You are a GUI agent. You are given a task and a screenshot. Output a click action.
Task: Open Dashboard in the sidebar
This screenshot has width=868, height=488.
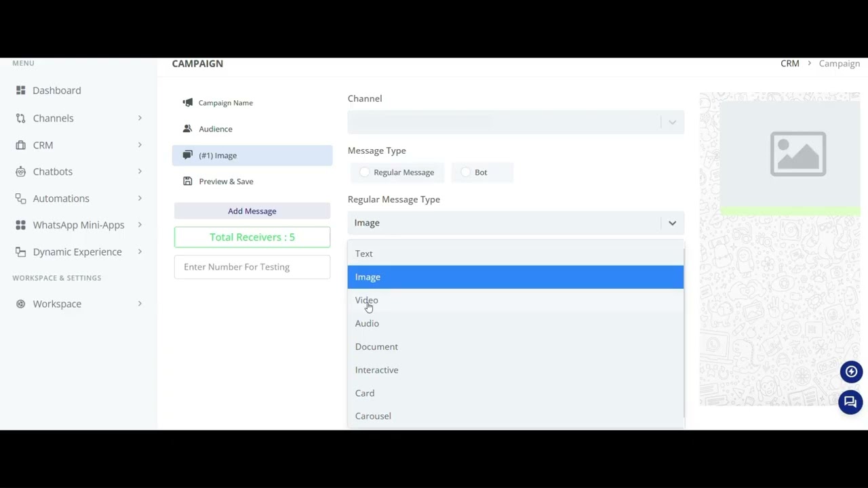(57, 90)
